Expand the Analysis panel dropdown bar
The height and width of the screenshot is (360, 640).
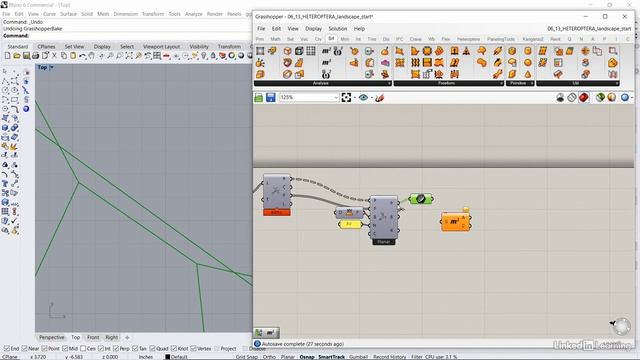click(322, 83)
